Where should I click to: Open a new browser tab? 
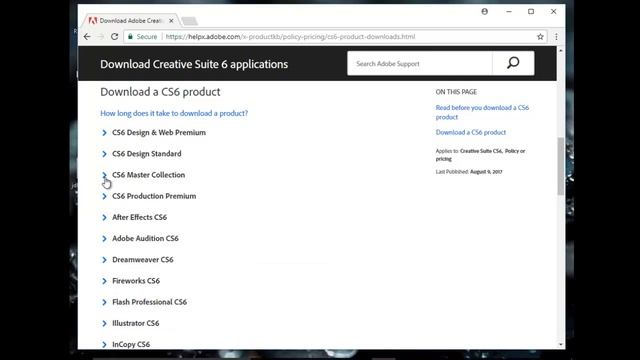click(x=189, y=21)
